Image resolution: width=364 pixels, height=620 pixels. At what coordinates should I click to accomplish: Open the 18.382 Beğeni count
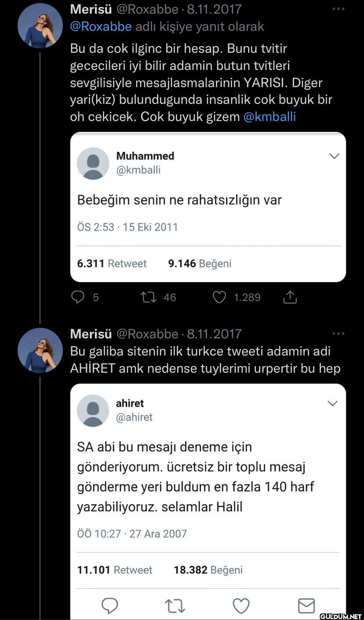(208, 570)
